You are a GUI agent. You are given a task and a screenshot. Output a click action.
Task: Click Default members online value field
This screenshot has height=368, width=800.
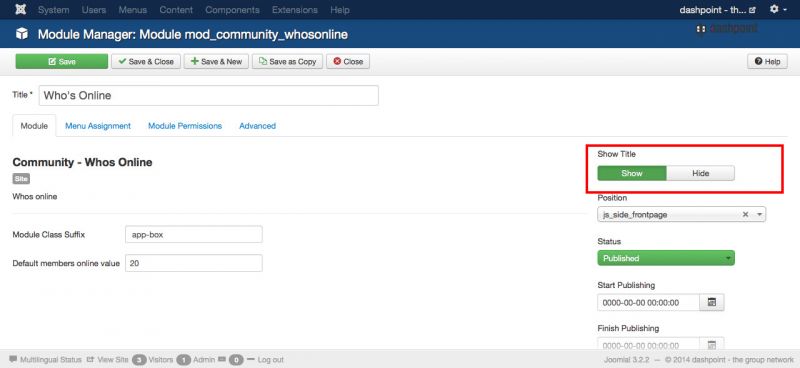(x=194, y=263)
